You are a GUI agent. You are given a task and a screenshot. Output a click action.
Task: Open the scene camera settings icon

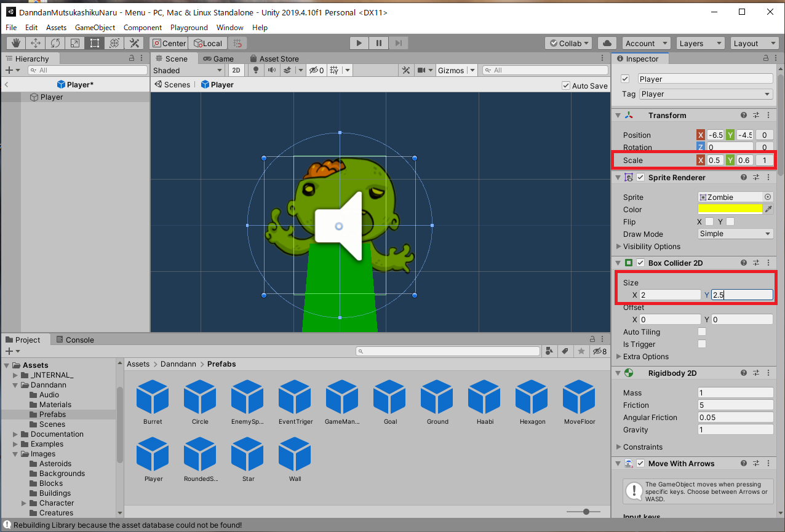tap(421, 70)
